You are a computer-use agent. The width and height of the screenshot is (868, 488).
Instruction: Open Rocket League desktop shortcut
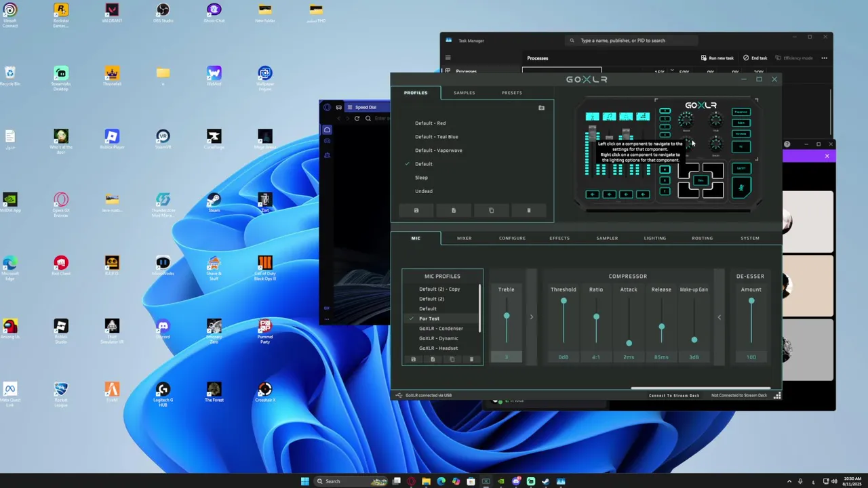(61, 394)
